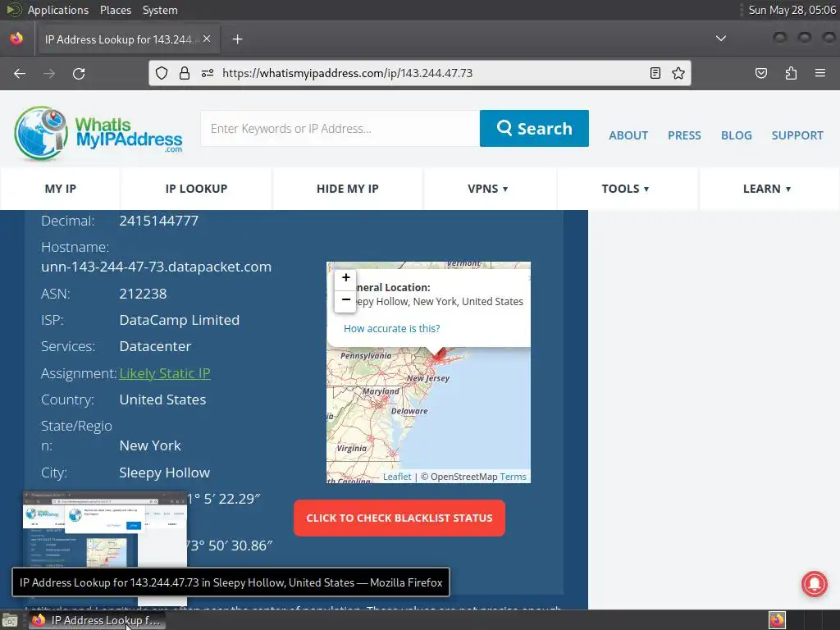Expand the list all tabs chevron
This screenshot has height=630, width=840.
point(721,39)
